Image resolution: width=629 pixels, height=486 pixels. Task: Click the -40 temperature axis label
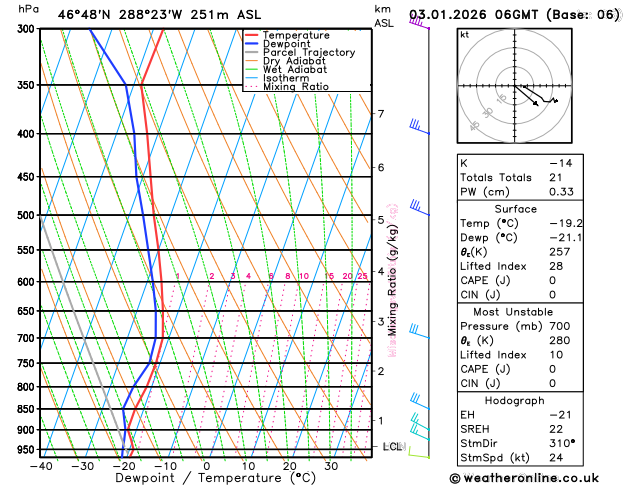click(x=41, y=466)
